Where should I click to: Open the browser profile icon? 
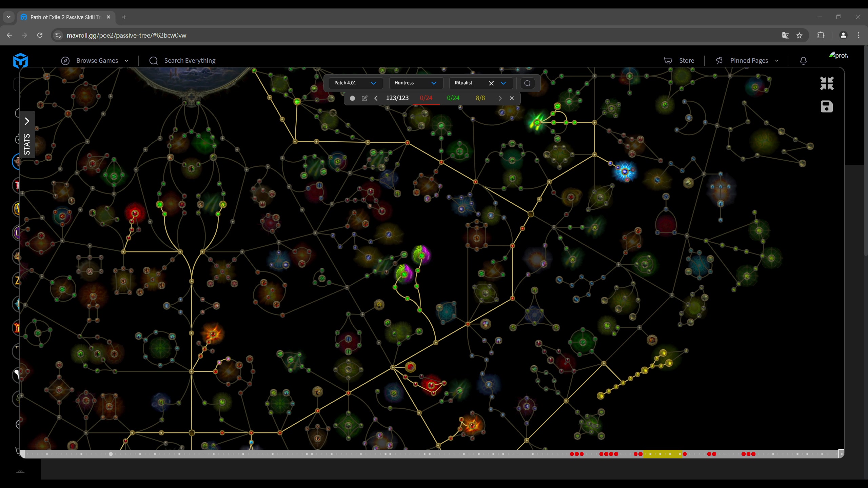(843, 35)
